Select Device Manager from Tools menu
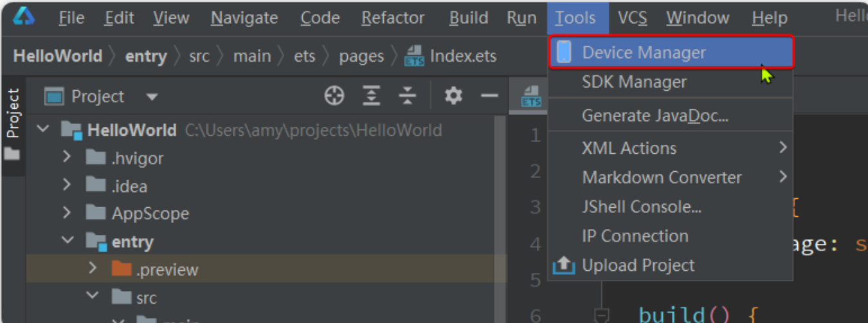Viewport: 868px width, 323px height. 671,52
